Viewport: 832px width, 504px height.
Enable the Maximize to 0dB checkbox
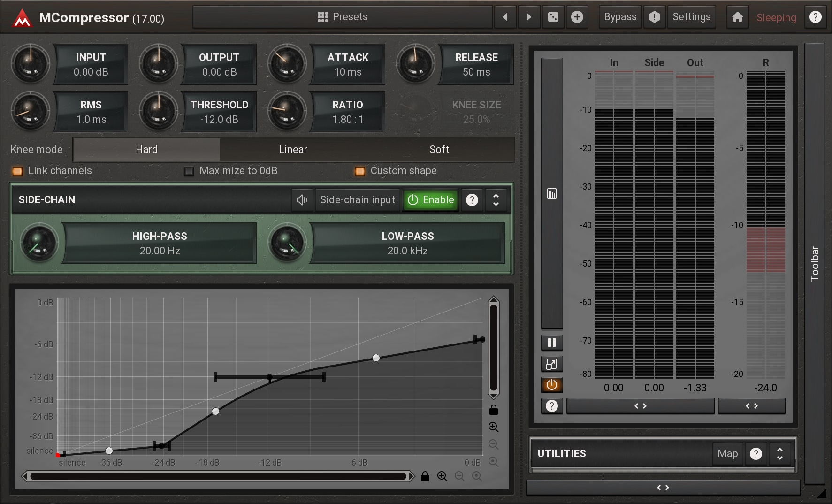pos(189,171)
